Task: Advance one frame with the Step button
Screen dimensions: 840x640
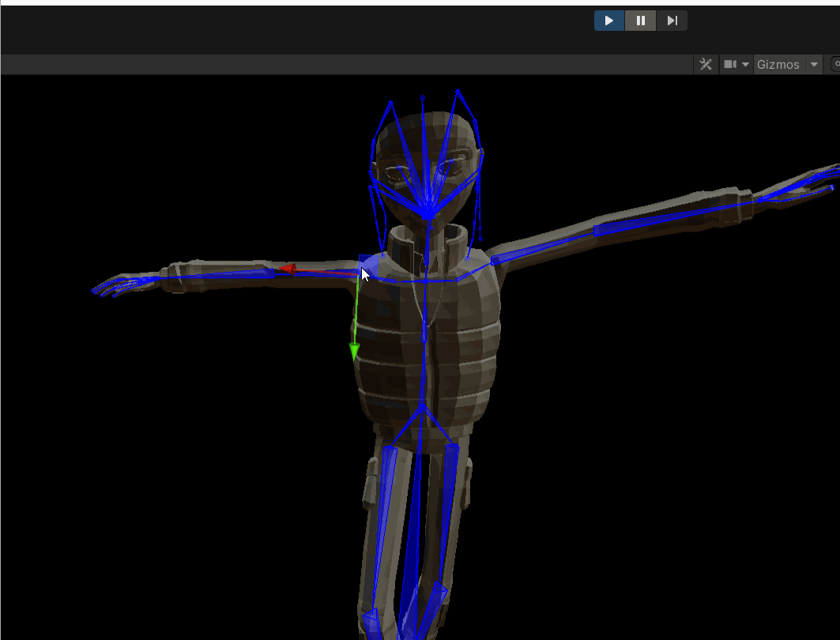Action: point(672,20)
